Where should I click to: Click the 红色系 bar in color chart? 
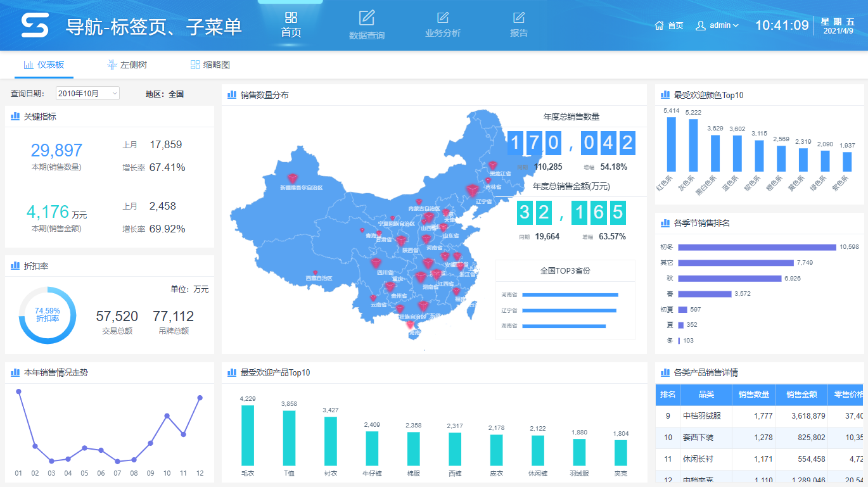pyautogui.click(x=671, y=144)
